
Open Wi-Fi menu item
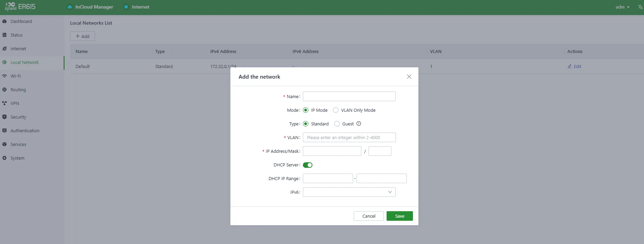tap(32, 76)
